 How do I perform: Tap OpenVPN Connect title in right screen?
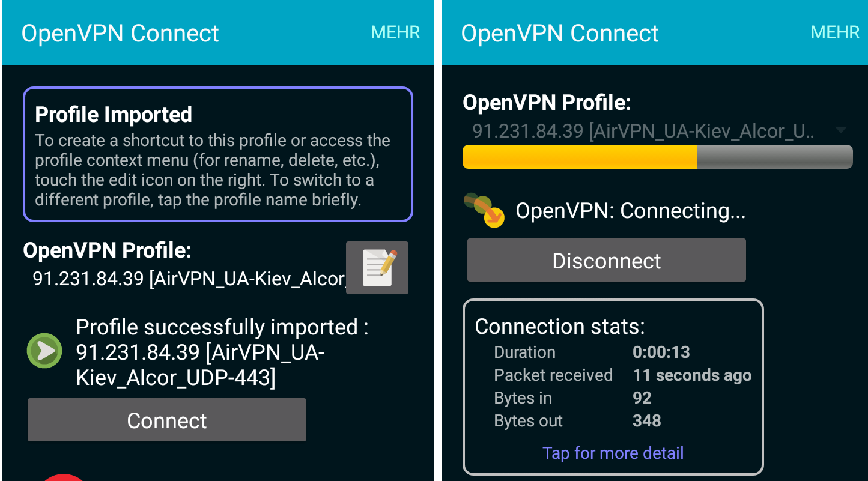560,33
